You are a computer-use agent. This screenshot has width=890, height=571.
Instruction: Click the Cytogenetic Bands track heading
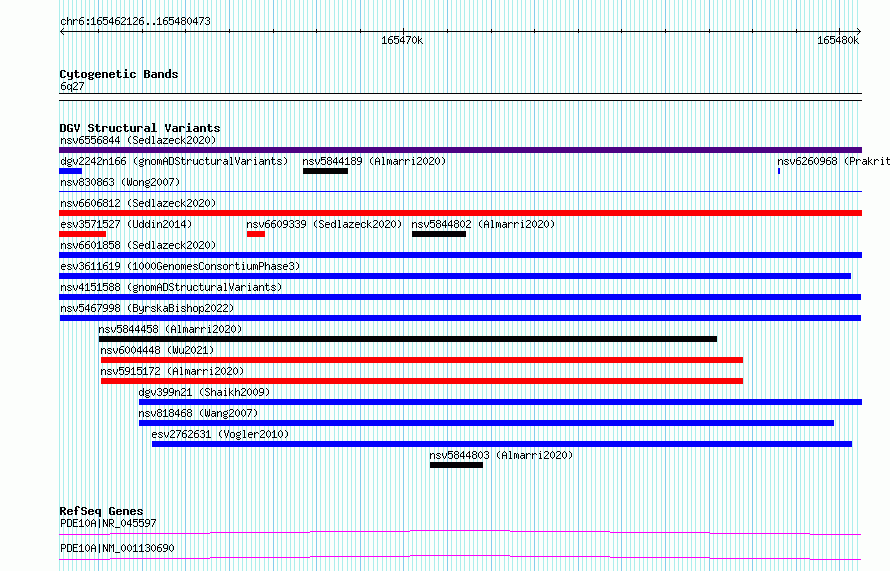(x=119, y=74)
